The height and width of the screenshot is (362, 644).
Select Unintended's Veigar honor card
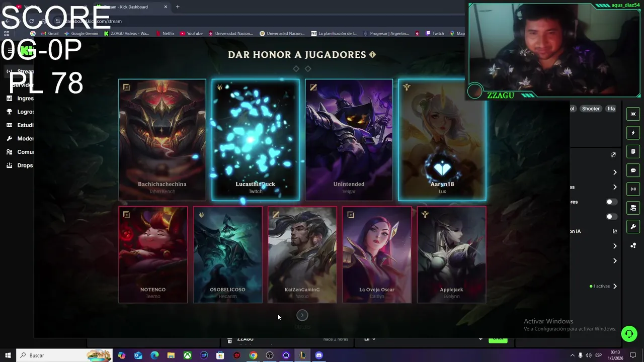coord(349,140)
